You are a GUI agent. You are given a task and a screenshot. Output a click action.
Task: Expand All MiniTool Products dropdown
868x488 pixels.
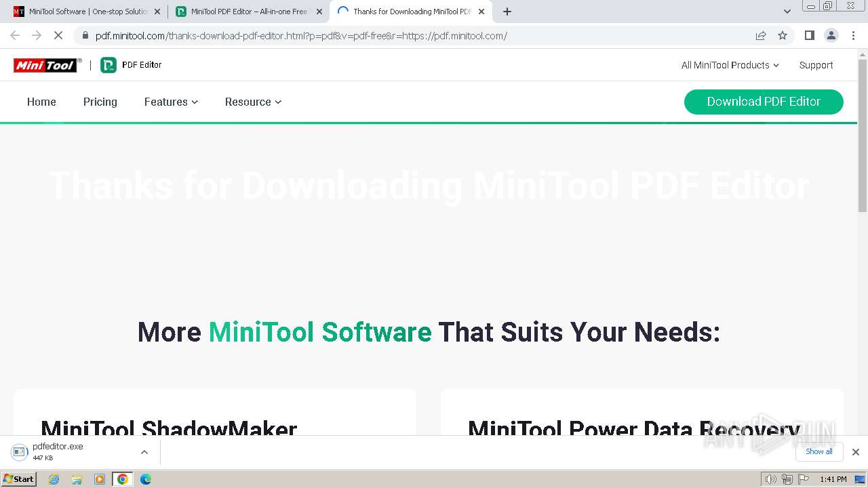coord(730,65)
